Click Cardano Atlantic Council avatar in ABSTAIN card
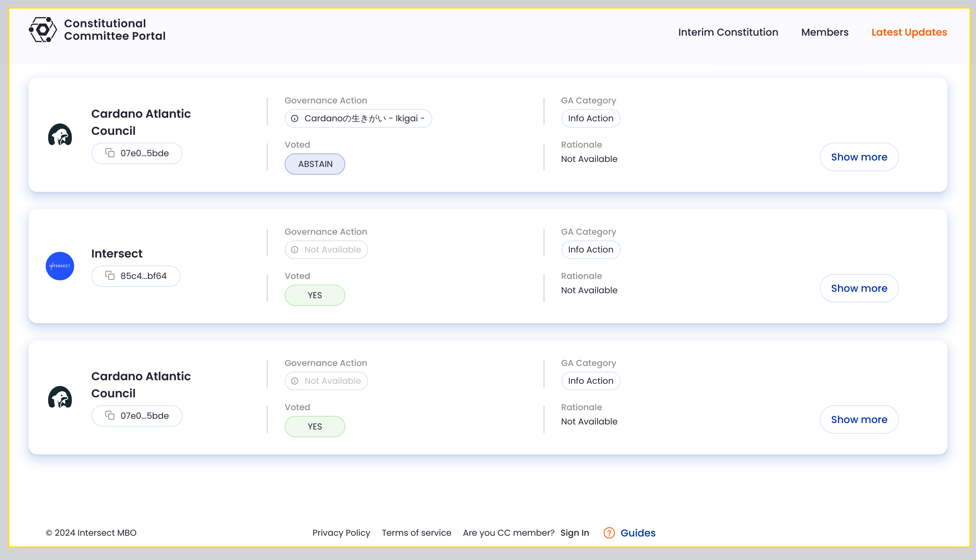The height and width of the screenshot is (560, 976). [60, 134]
